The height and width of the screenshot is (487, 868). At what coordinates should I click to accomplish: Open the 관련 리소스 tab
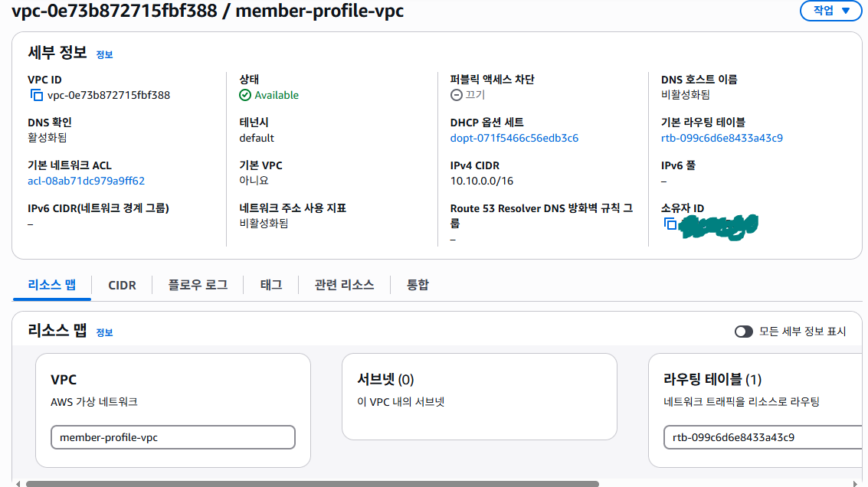click(344, 285)
